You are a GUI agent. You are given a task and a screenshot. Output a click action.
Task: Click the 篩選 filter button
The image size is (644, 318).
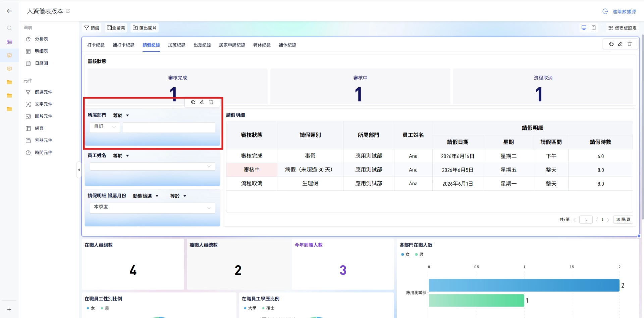pos(92,28)
